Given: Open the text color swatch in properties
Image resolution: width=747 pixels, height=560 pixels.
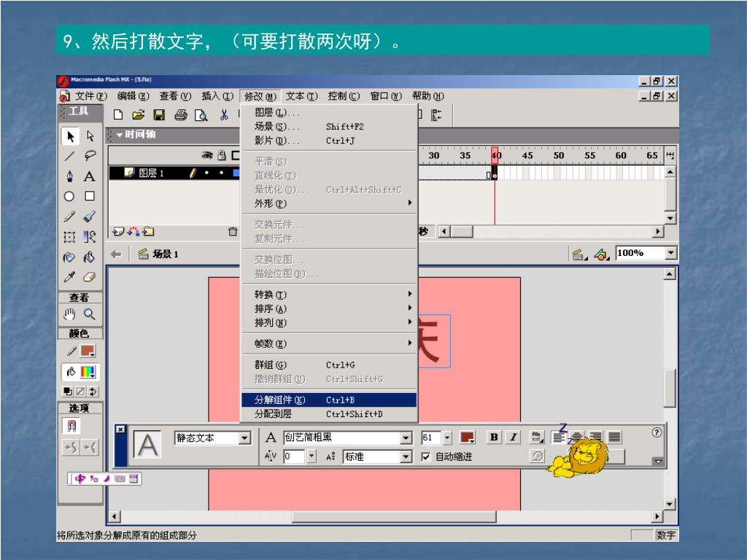Looking at the screenshot, I should (x=467, y=437).
